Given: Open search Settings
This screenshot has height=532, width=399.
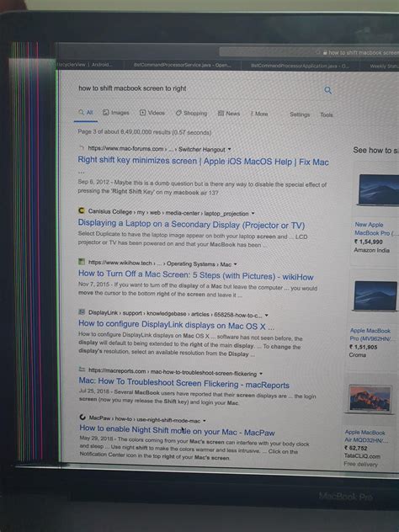Looking at the screenshot, I should click(300, 114).
